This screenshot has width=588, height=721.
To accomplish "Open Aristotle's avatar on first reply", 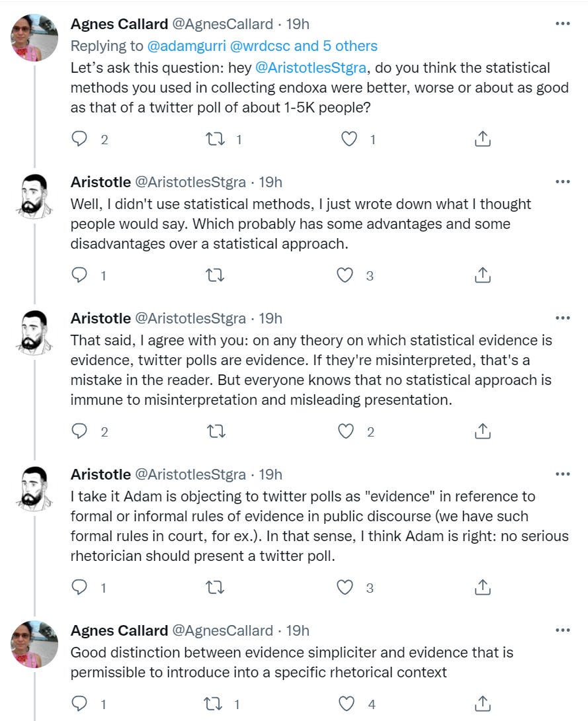I will (34, 195).
